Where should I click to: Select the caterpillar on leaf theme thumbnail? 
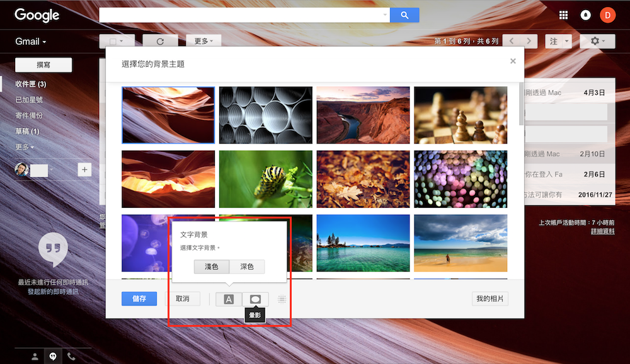(x=266, y=179)
